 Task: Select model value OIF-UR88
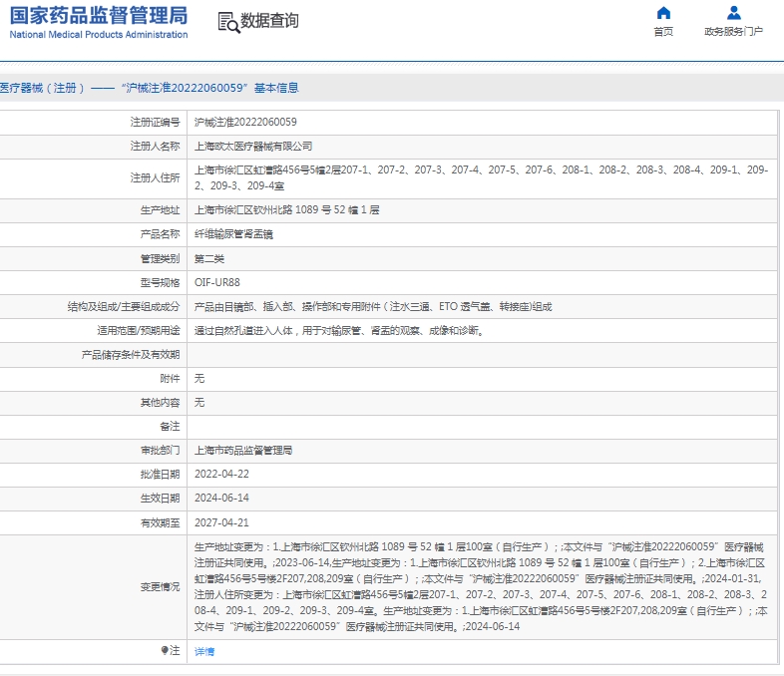217,283
